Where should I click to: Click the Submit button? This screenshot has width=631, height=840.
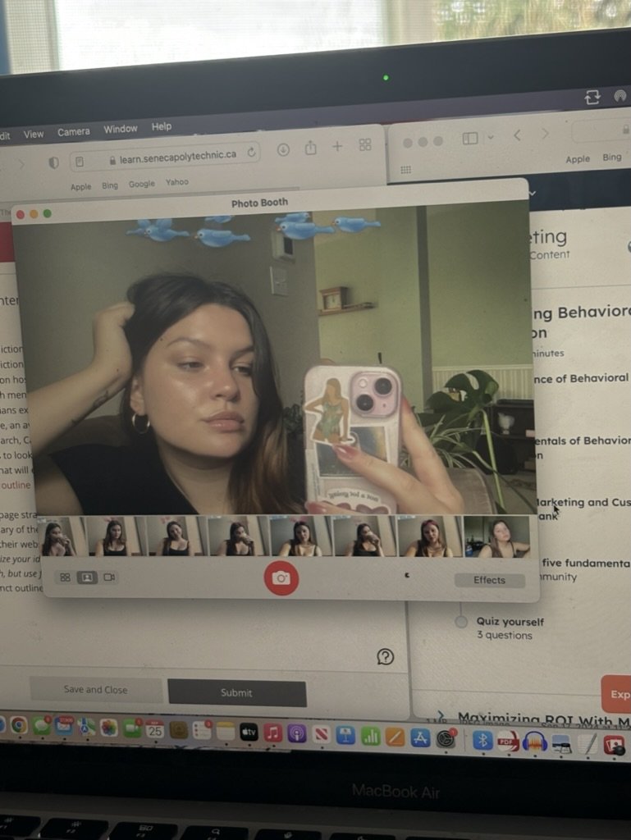click(237, 693)
